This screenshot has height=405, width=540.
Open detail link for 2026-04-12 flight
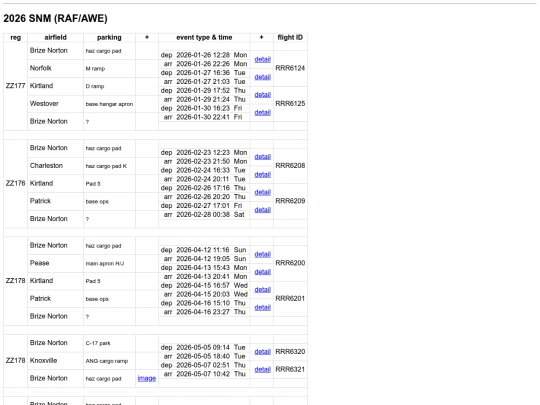pyautogui.click(x=262, y=254)
